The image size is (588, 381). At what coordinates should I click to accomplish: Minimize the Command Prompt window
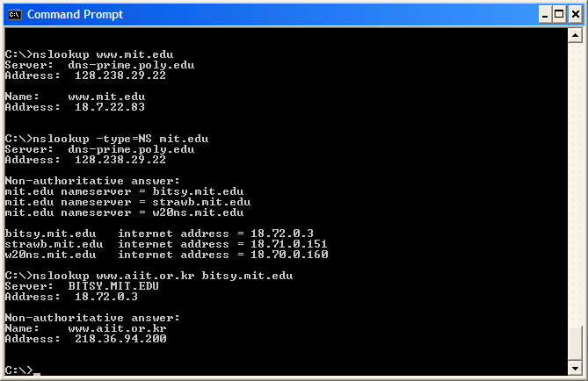click(545, 15)
